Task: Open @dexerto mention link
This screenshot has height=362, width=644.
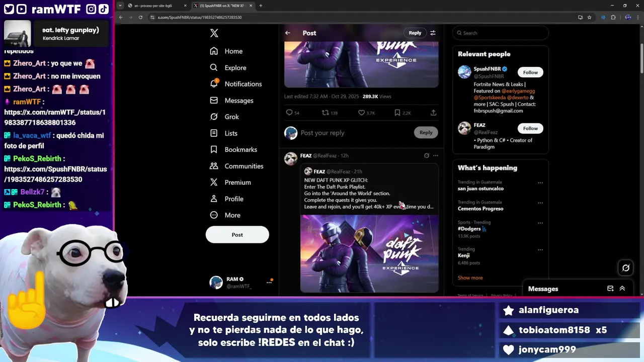Action: tap(518, 98)
